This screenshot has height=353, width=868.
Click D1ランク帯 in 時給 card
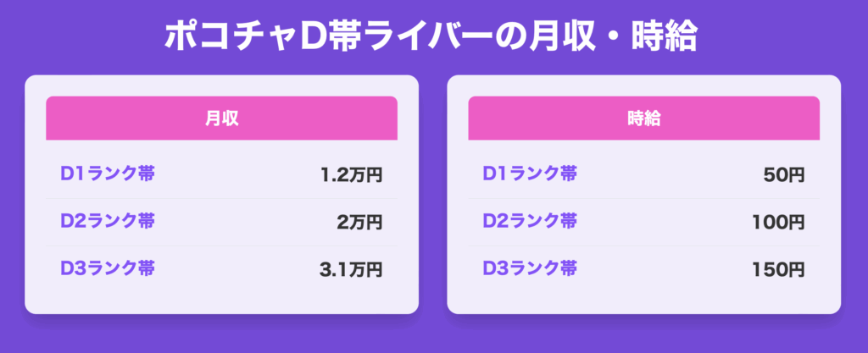point(530,174)
